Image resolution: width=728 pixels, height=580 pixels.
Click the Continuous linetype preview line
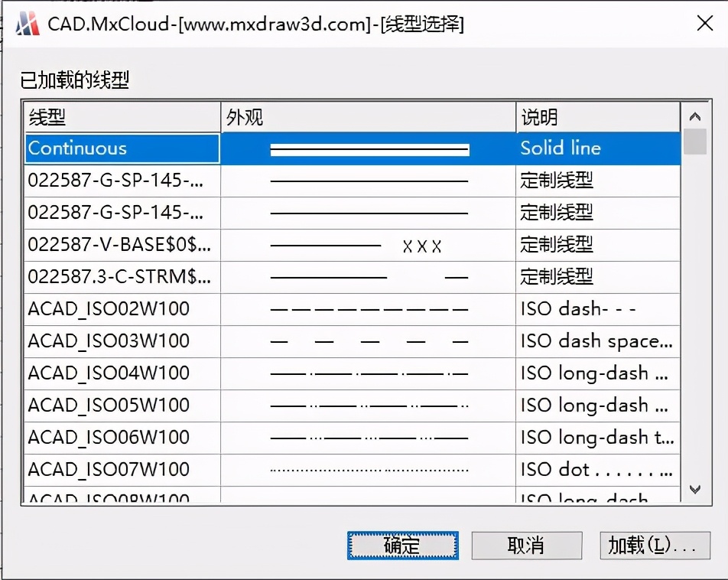pyautogui.click(x=367, y=148)
